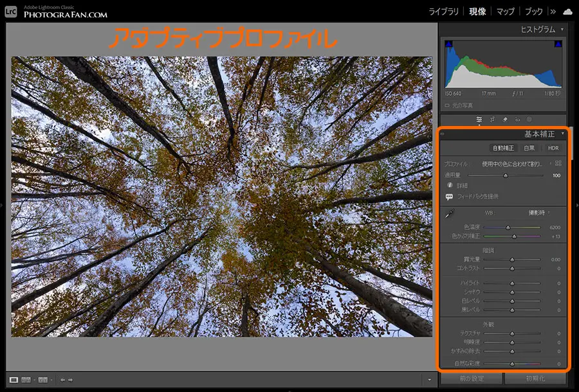Click the histogram graph

click(x=503, y=64)
